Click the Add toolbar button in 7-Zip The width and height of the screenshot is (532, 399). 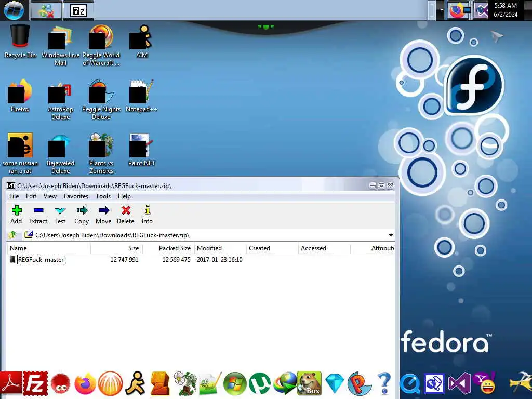coord(16,215)
